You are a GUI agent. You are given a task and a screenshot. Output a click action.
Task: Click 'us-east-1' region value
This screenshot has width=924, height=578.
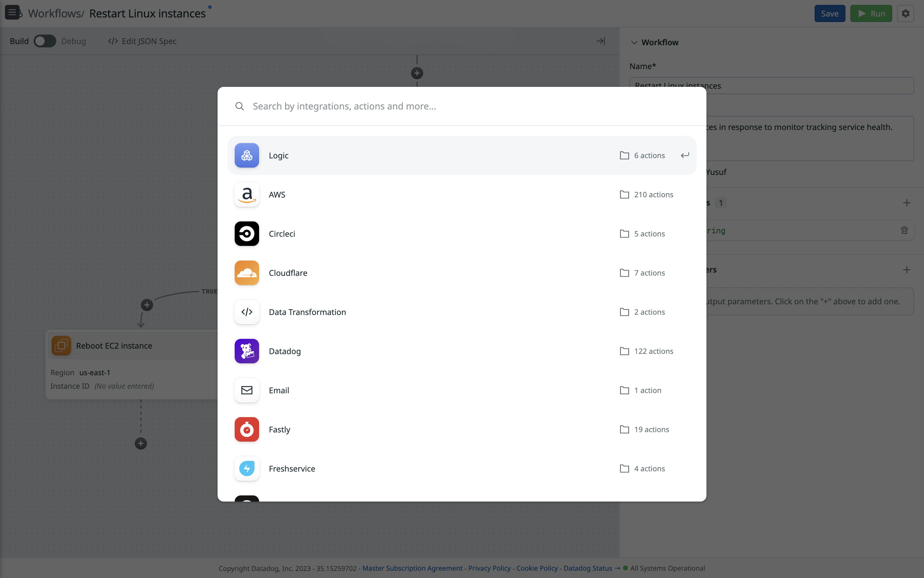click(95, 373)
